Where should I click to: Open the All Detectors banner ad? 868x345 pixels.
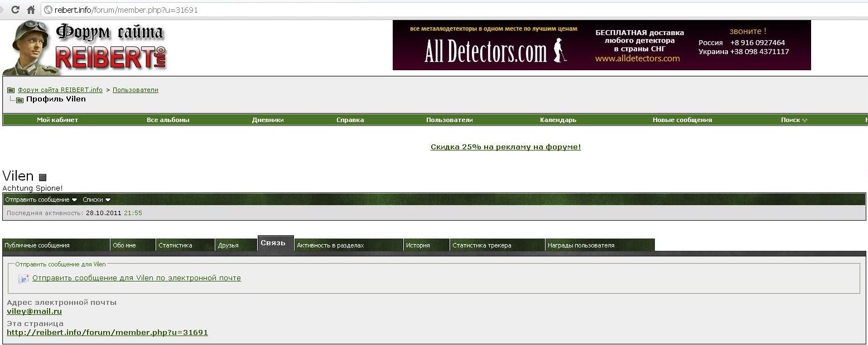click(x=601, y=45)
